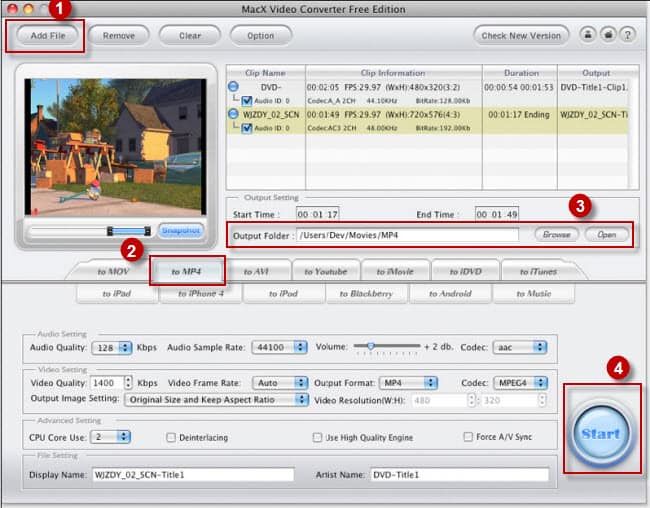Click the preview trim range slider
Image resolution: width=650 pixels, height=508 pixels.
pyautogui.click(x=129, y=231)
